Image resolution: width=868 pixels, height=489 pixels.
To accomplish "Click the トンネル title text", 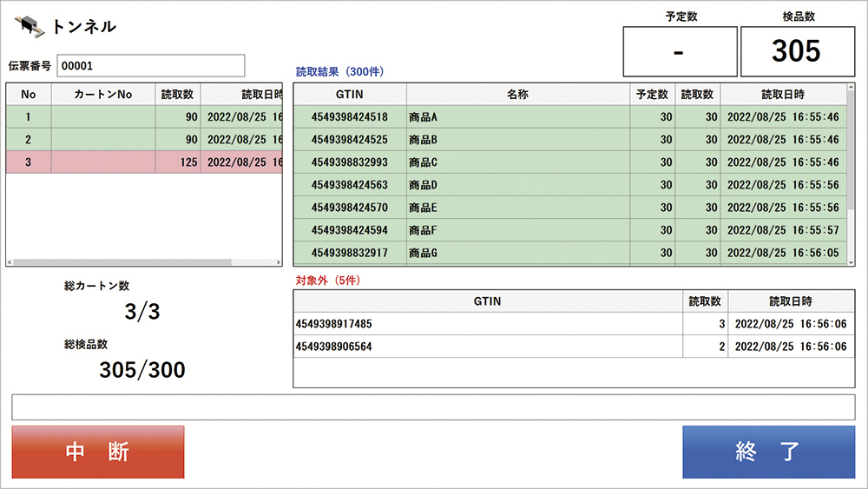I will [x=84, y=27].
